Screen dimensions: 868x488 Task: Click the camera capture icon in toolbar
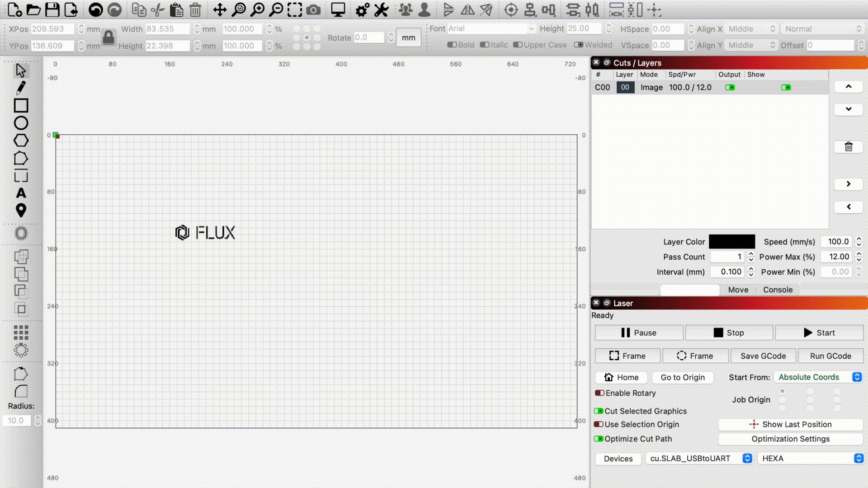[313, 9]
